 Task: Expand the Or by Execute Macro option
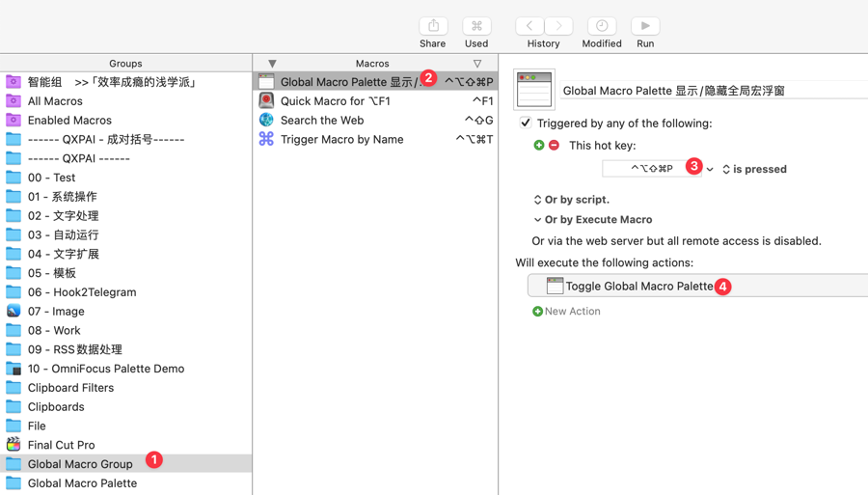[x=592, y=220]
